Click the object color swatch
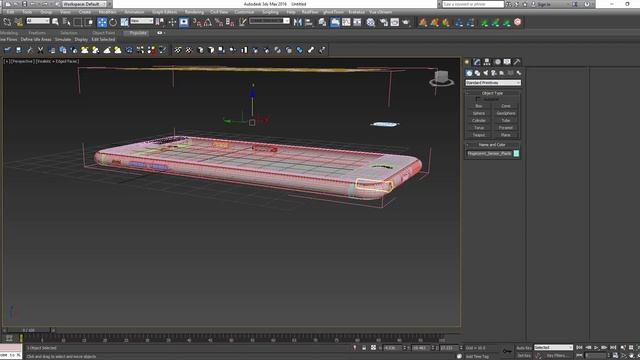The width and height of the screenshot is (640, 360). point(516,153)
